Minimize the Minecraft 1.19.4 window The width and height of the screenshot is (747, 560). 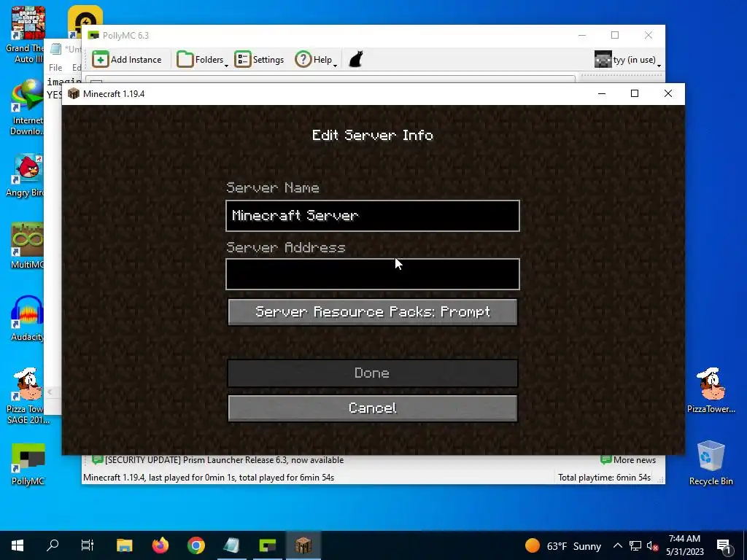602,93
